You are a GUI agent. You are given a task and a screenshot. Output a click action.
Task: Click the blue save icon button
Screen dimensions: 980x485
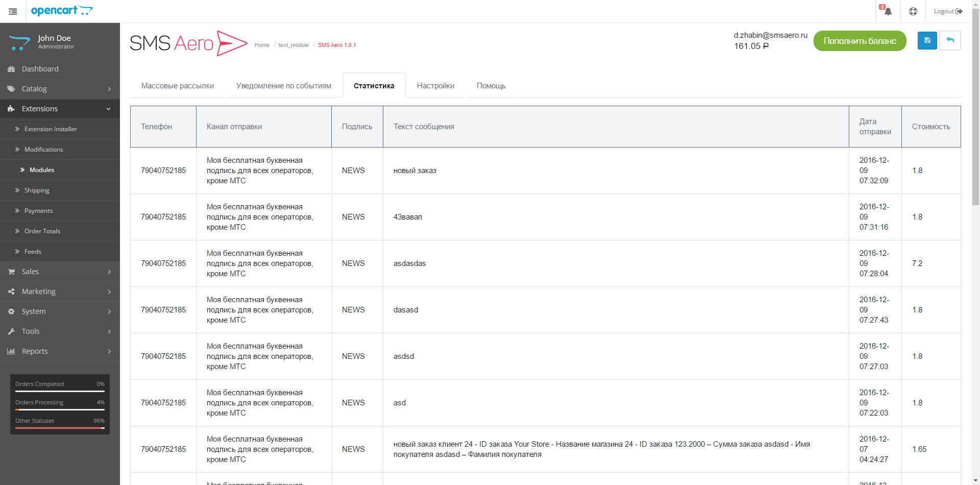[x=927, y=40]
